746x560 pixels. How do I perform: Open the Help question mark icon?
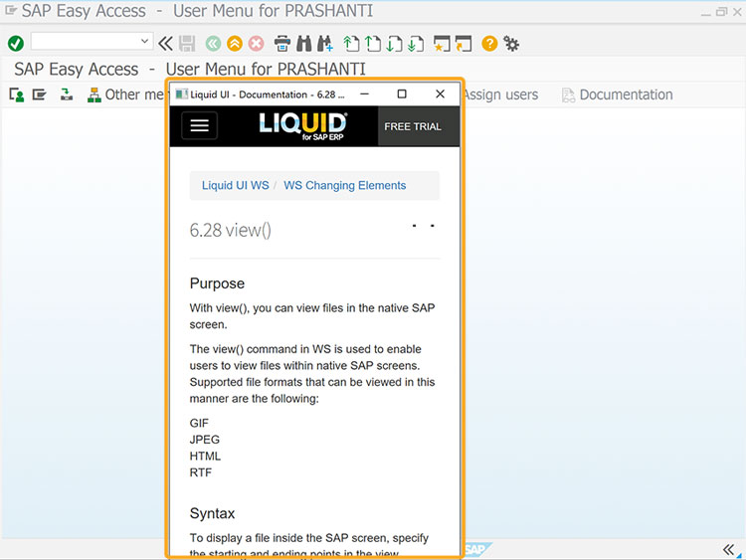489,44
